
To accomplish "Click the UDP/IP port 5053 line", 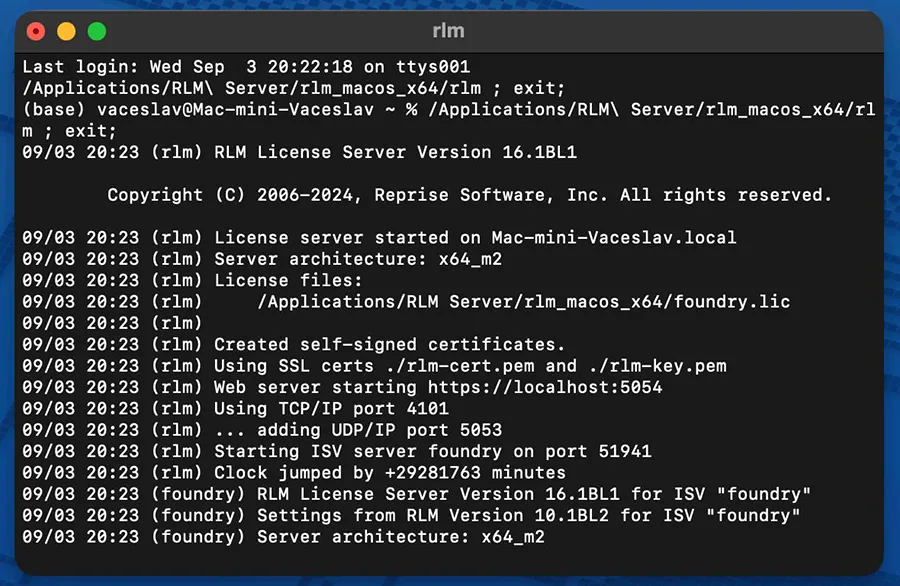I will coord(262,430).
